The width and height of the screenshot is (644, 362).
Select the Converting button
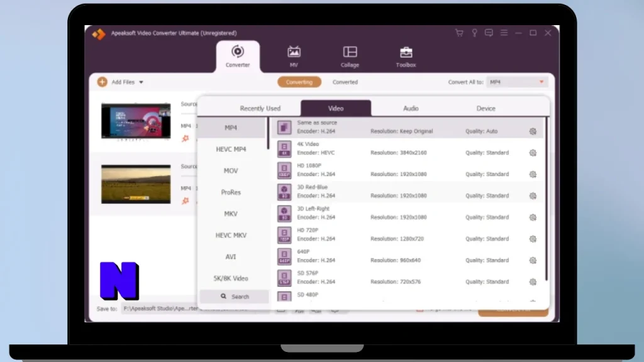pos(299,82)
